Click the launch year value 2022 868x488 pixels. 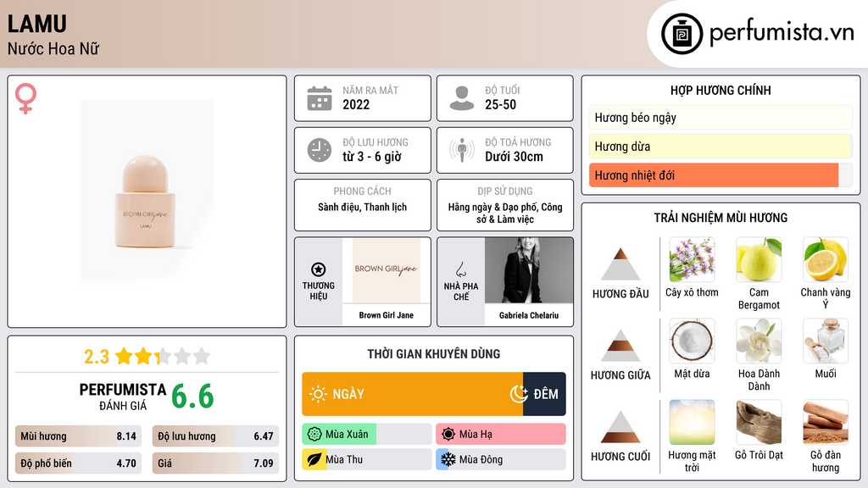tap(356, 104)
